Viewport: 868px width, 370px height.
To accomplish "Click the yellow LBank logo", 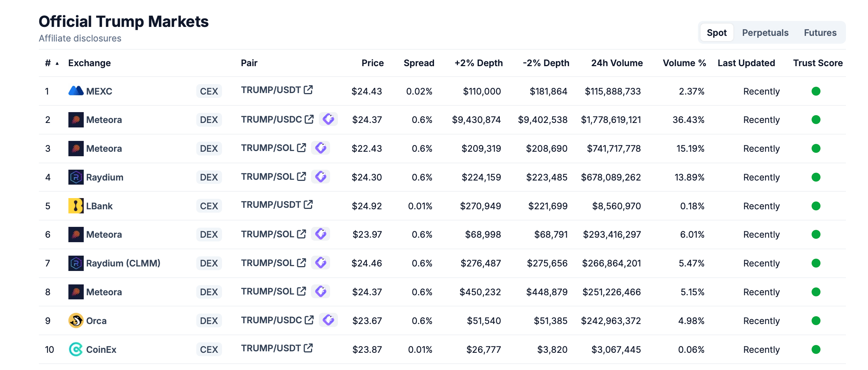I will coord(76,206).
